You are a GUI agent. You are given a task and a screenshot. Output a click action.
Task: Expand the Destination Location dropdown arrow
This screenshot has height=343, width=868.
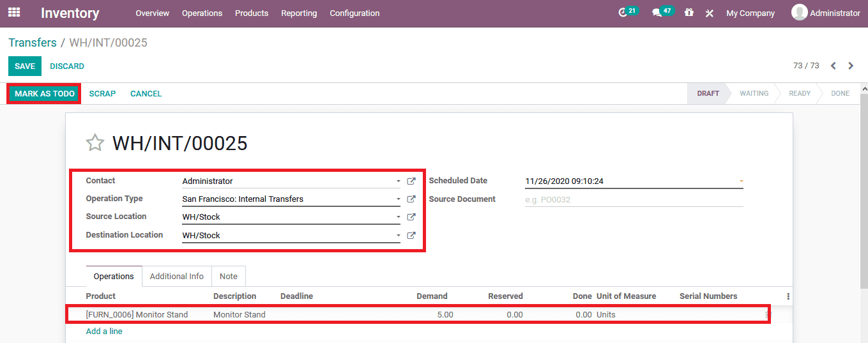pos(398,236)
